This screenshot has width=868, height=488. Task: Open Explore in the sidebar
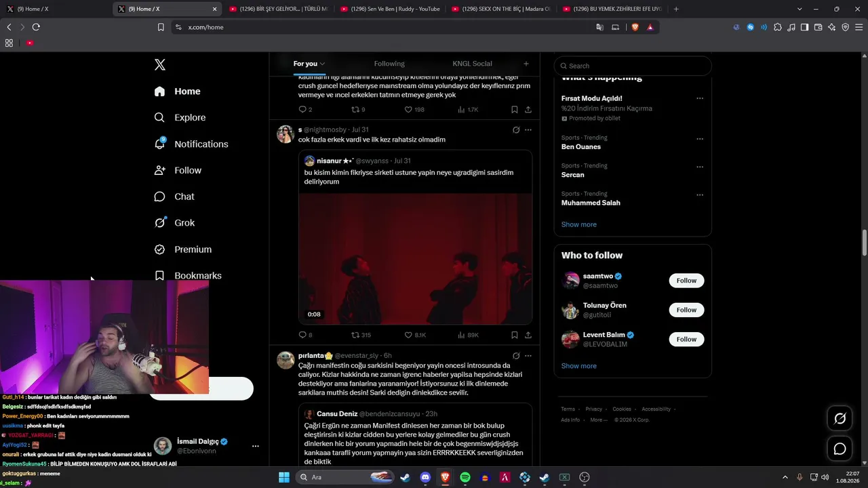pos(180,117)
